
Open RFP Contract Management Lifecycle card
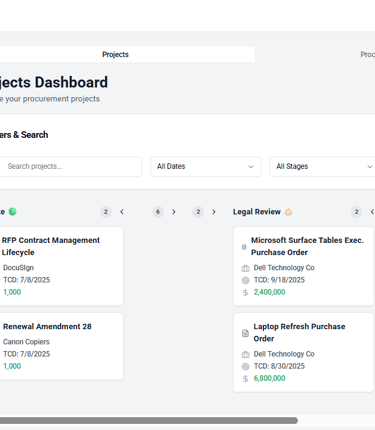point(61,266)
